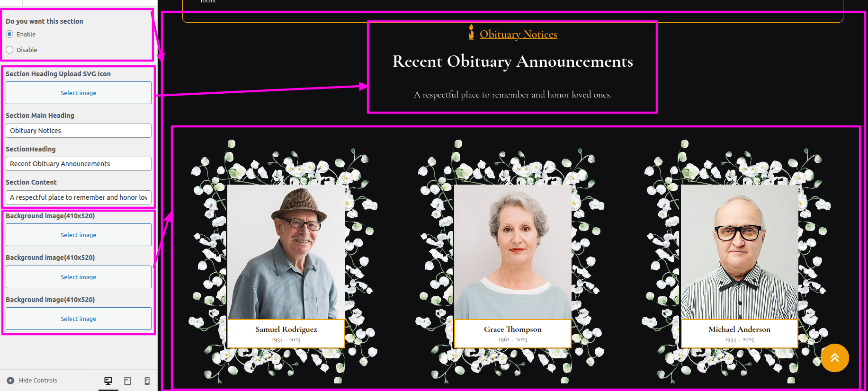Select the Enable radio button
The width and height of the screenshot is (868, 391).
pyautogui.click(x=9, y=34)
